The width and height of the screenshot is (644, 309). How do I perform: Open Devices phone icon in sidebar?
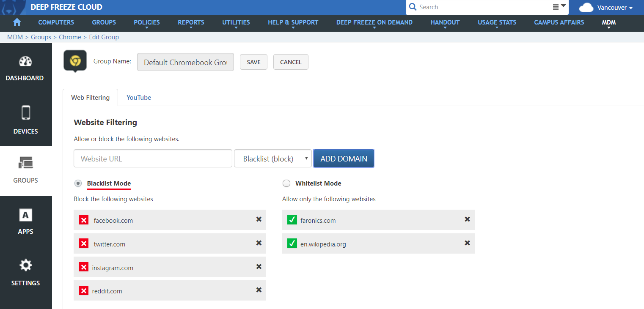[26, 113]
